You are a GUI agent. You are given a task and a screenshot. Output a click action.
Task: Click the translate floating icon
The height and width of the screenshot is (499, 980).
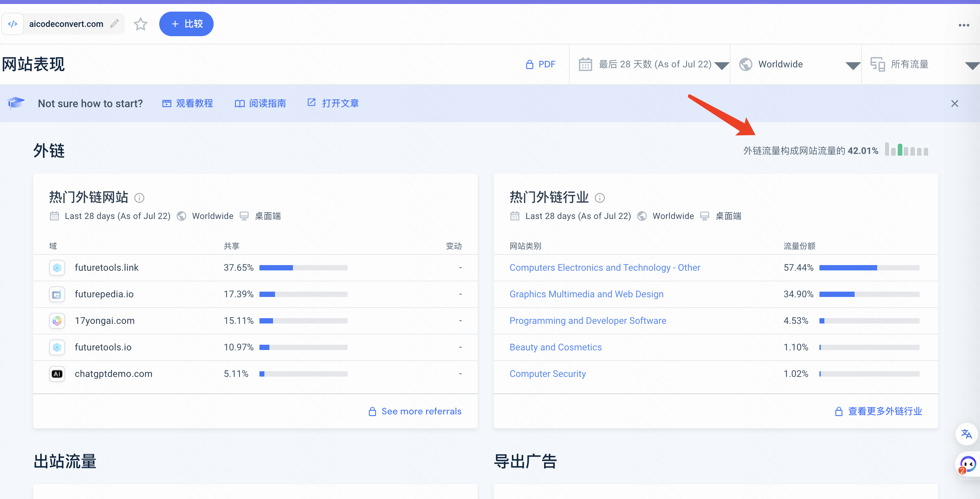966,434
